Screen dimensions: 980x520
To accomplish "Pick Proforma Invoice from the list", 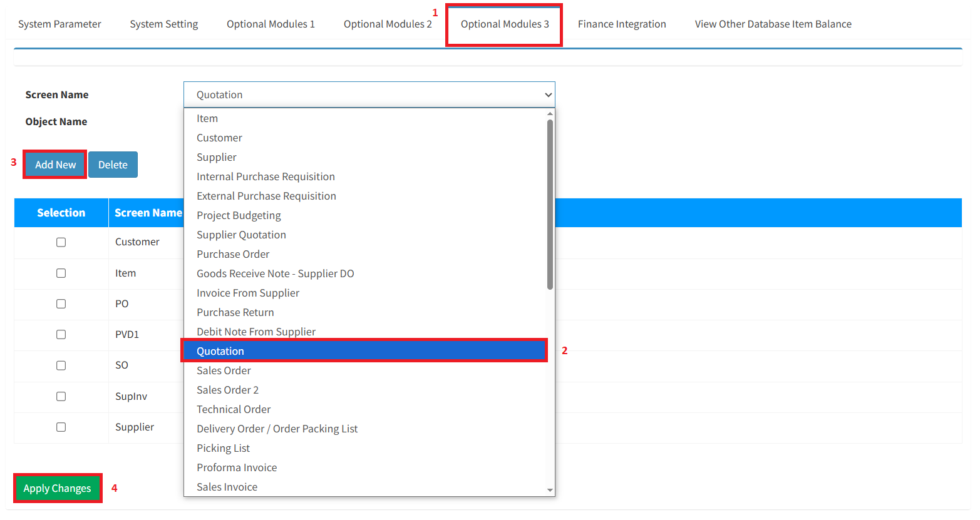I will (237, 467).
